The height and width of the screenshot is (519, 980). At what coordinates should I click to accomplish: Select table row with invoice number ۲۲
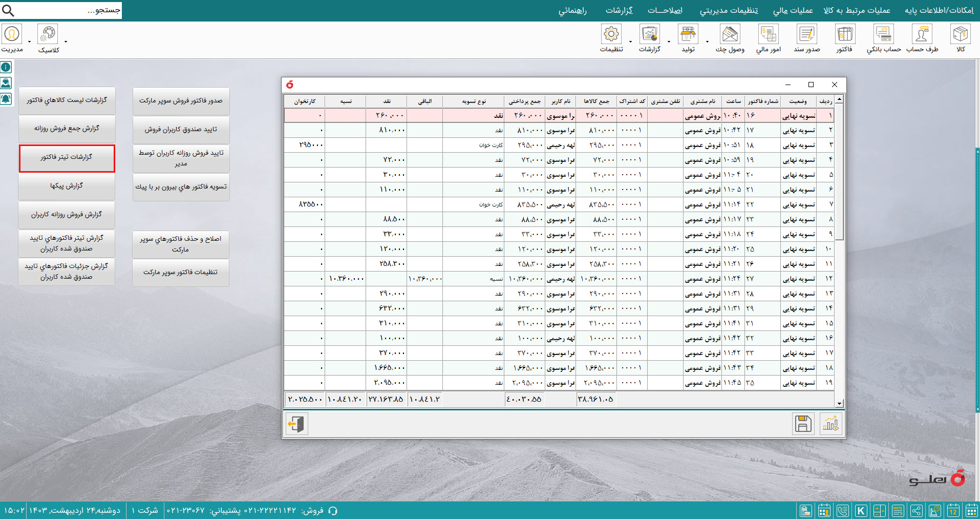tap(559, 204)
